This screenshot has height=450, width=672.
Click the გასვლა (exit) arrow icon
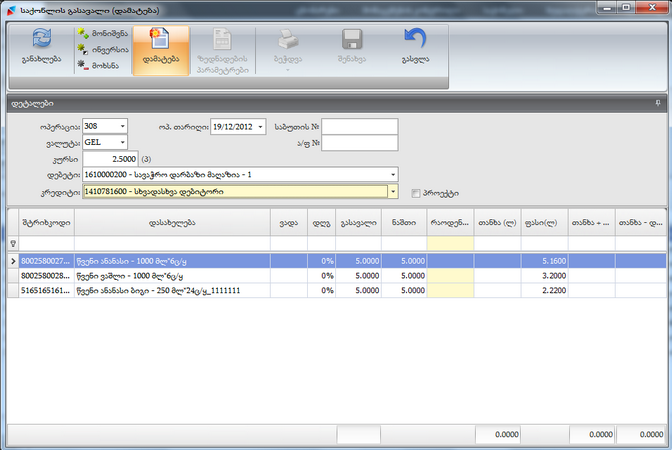(x=415, y=40)
